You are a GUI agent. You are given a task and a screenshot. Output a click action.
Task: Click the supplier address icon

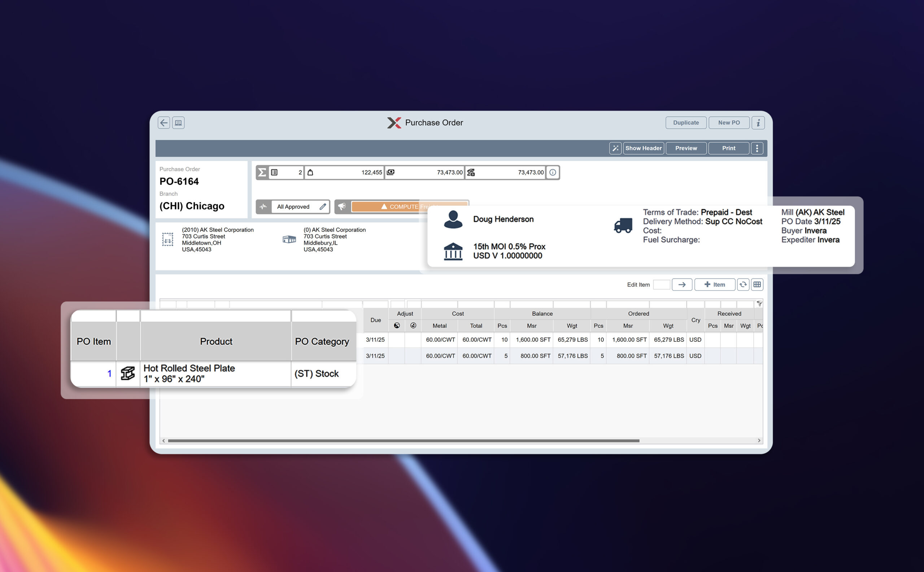click(167, 240)
